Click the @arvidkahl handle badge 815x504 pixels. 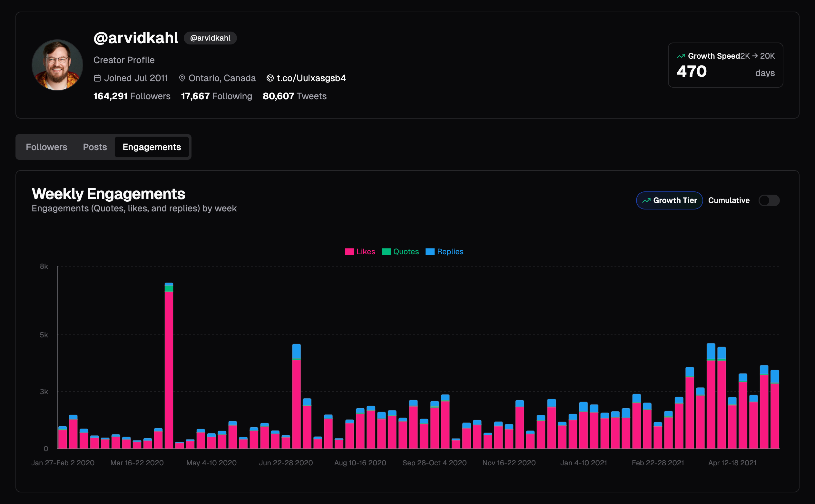210,38
